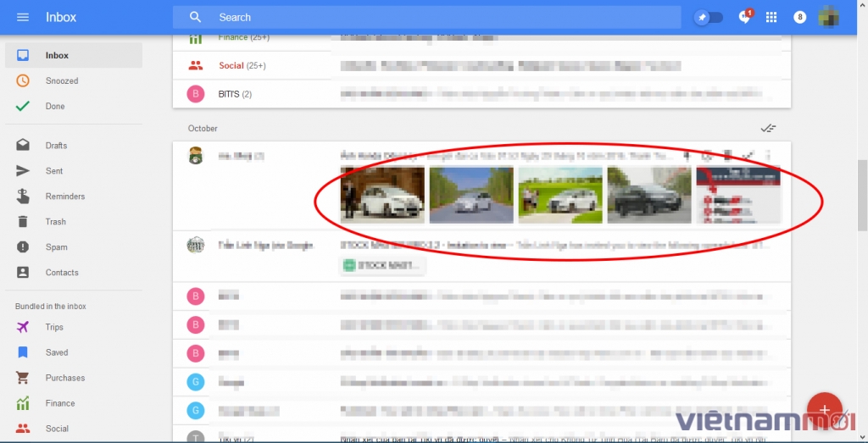Open Hangouts chat bubble with badge
Screen dimensions: 868x443
click(x=745, y=17)
